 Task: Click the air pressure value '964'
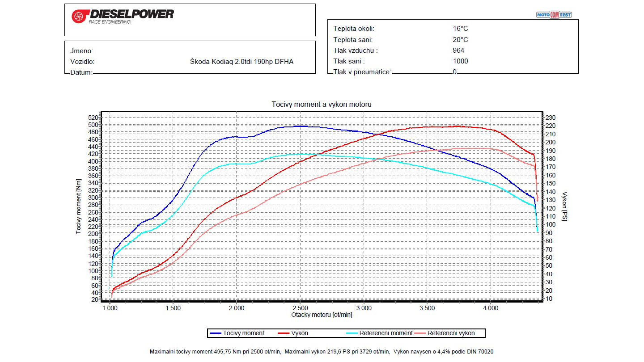click(x=458, y=51)
